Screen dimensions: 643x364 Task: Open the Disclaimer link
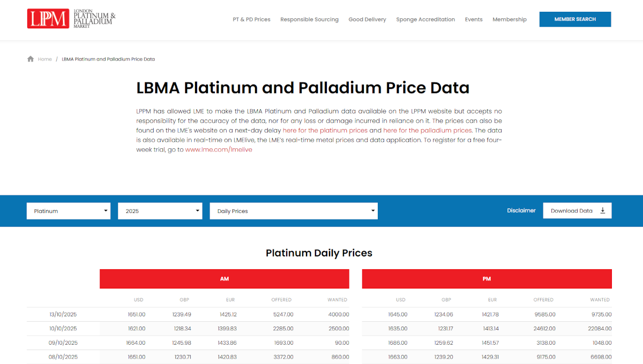point(521,210)
